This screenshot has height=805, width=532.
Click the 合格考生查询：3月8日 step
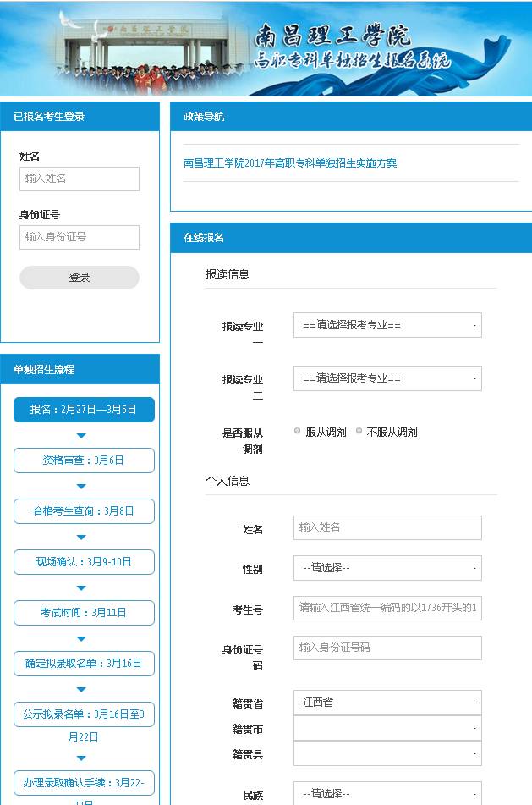[84, 511]
